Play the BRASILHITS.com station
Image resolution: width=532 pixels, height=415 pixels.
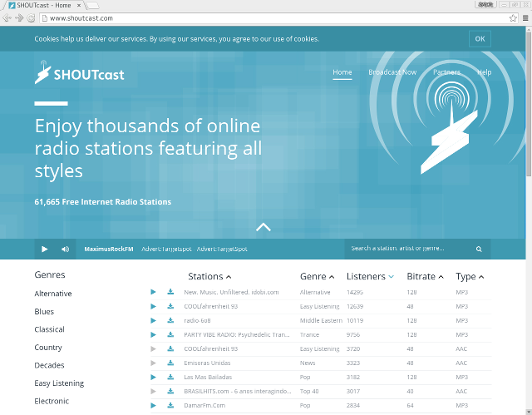tap(153, 392)
